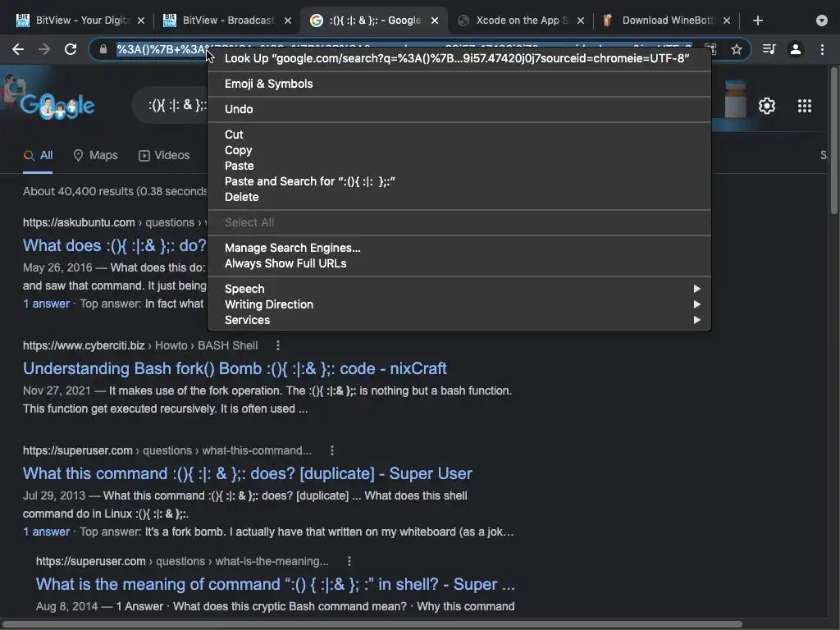
Task: Open Manage Search Engines option
Action: 459,248
